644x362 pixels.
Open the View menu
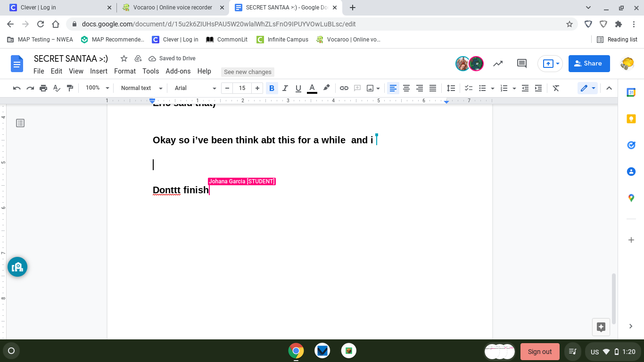[76, 71]
